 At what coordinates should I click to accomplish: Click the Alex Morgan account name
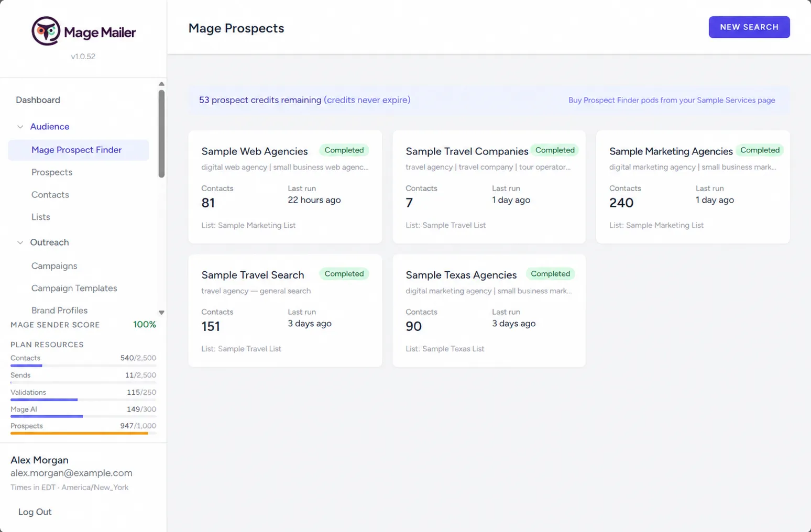pyautogui.click(x=39, y=460)
